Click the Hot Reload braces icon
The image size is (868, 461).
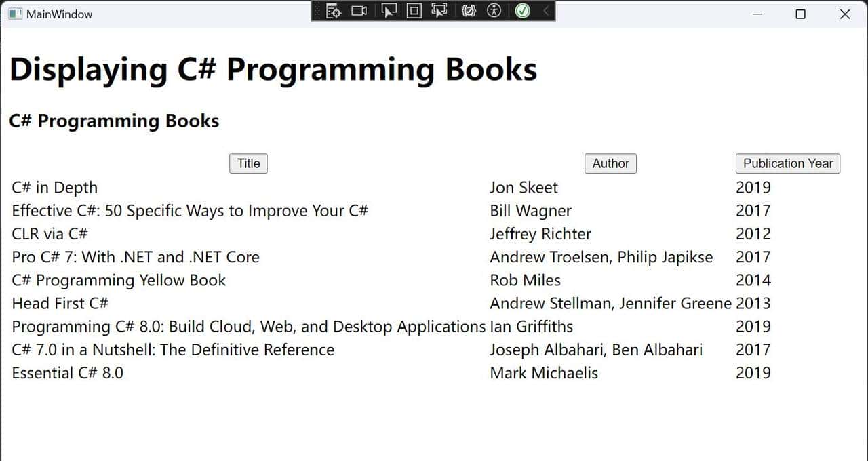pos(469,11)
